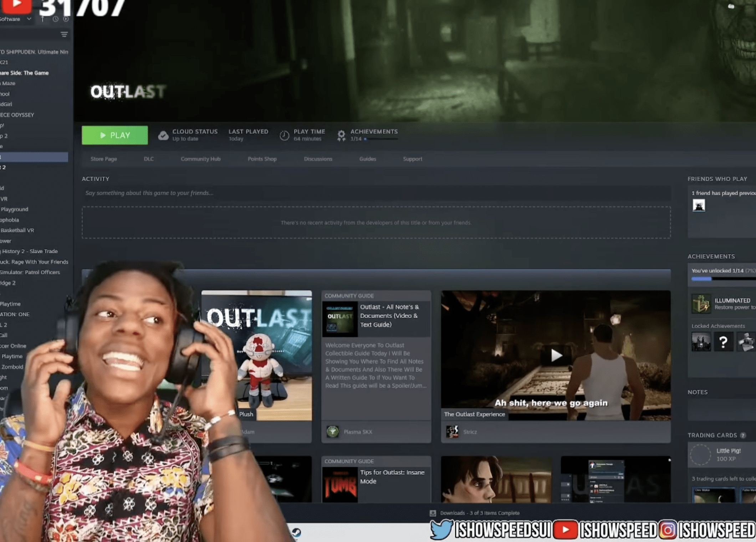Open the Trading Cards help question icon
This screenshot has width=756, height=542.
[x=743, y=435]
